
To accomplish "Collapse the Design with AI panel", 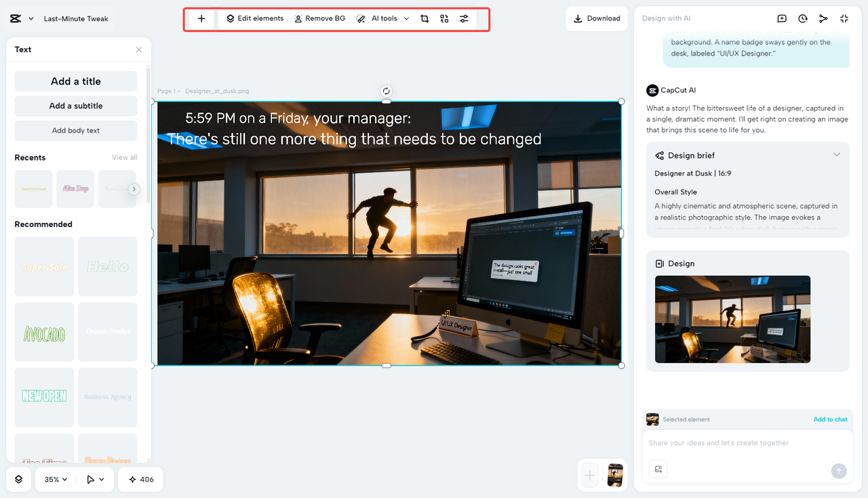I will [x=844, y=18].
